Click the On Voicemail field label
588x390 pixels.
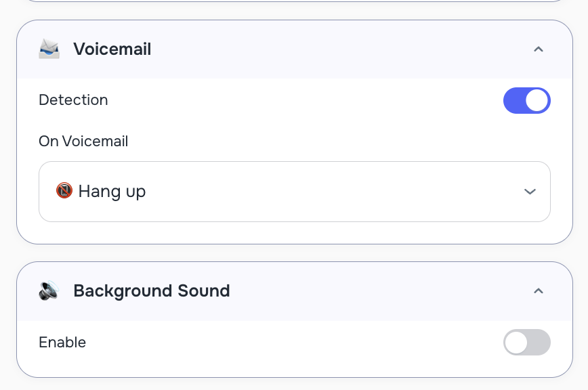click(83, 141)
